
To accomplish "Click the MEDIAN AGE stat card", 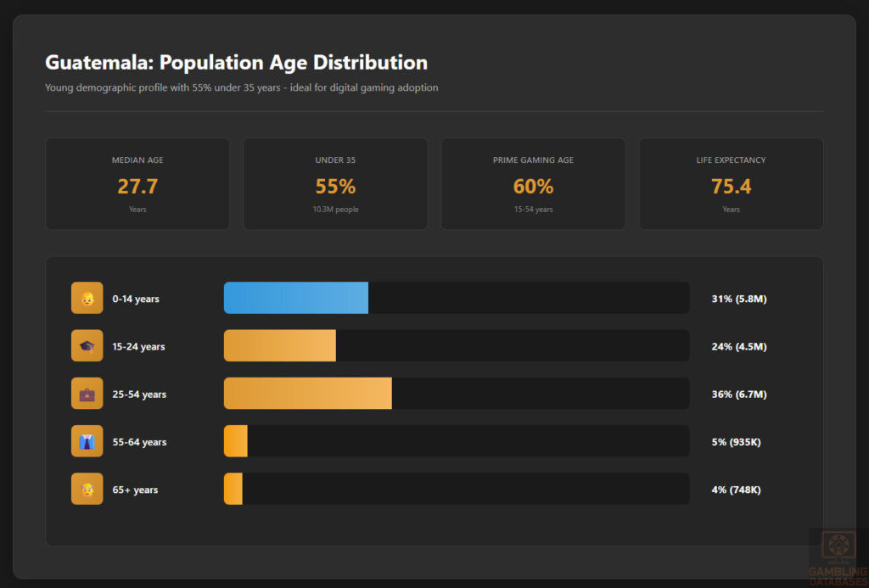I will [137, 183].
